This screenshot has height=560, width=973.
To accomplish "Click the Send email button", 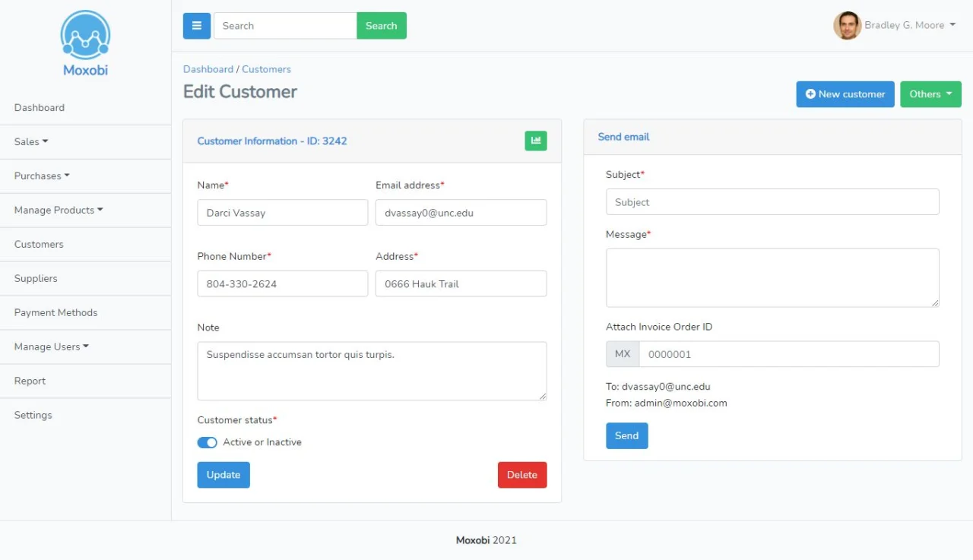I will (627, 436).
